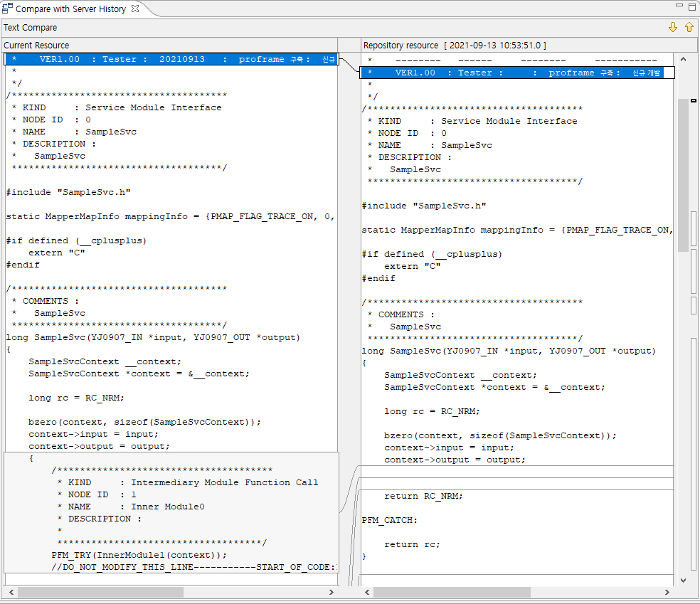Click the right pane scroll up arrow

(x=684, y=58)
